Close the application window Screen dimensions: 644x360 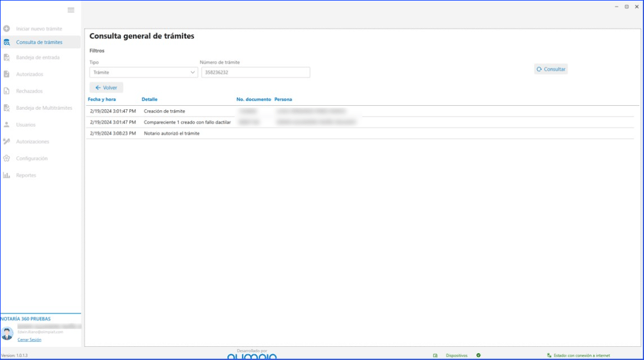tap(637, 7)
